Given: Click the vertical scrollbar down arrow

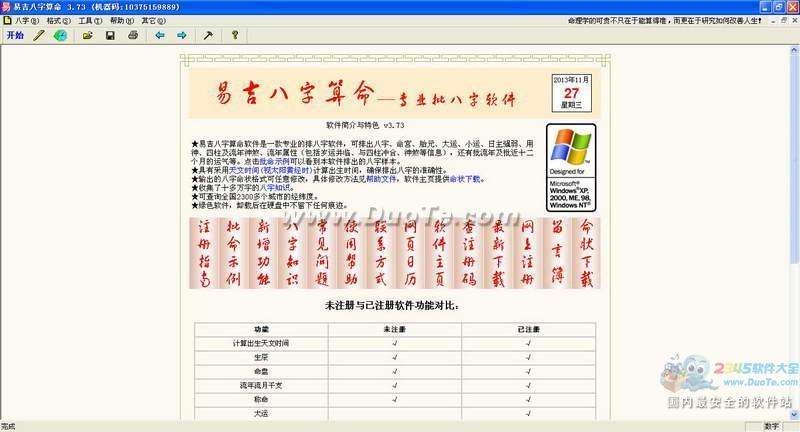Looking at the screenshot, I should click(x=793, y=414).
